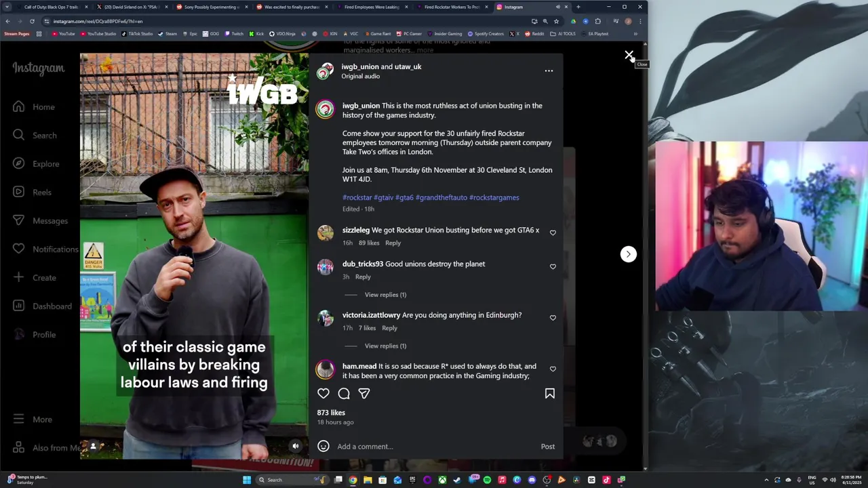Open the #rockstargames hashtag
The height and width of the screenshot is (488, 868).
[494, 197]
